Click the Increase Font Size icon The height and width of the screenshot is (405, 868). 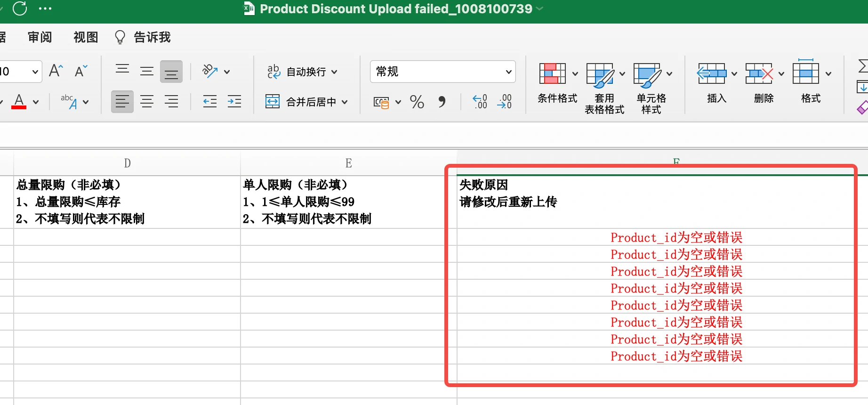click(56, 71)
